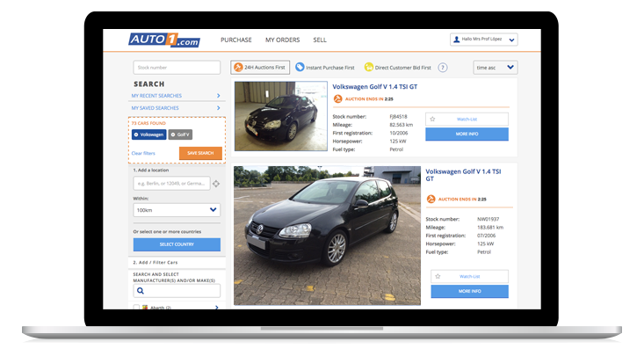Open the Within 100km dropdown
This screenshot has height=356, width=644.
177,210
